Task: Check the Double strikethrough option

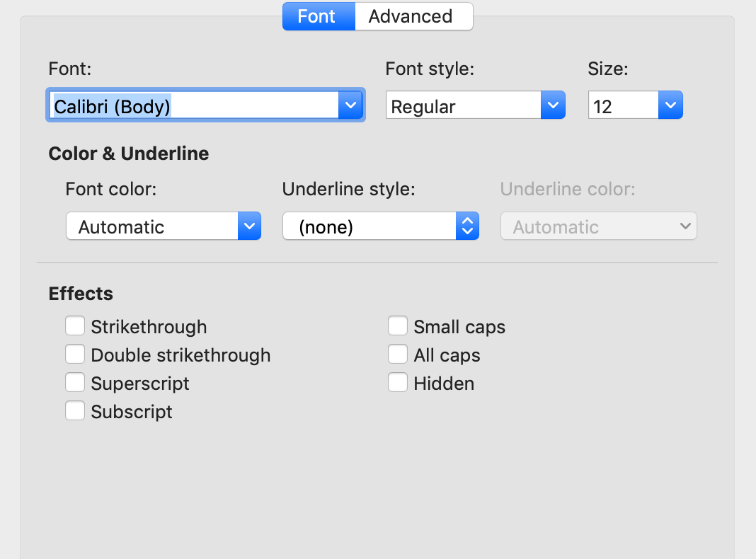Action: pos(75,355)
